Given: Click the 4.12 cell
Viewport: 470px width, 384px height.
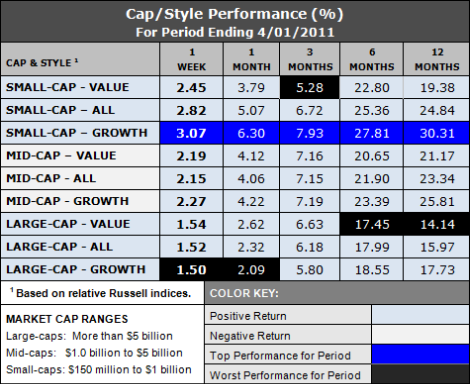Looking at the screenshot, I should [251, 156].
